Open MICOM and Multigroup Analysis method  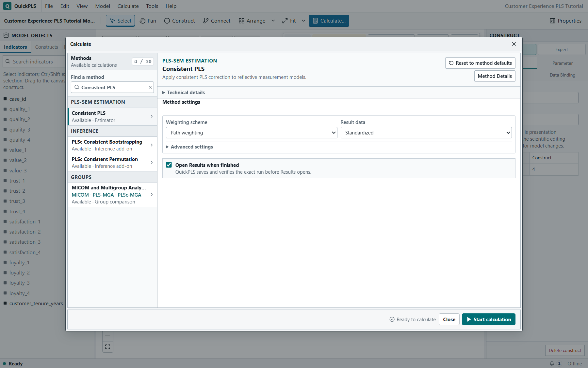pyautogui.click(x=112, y=195)
